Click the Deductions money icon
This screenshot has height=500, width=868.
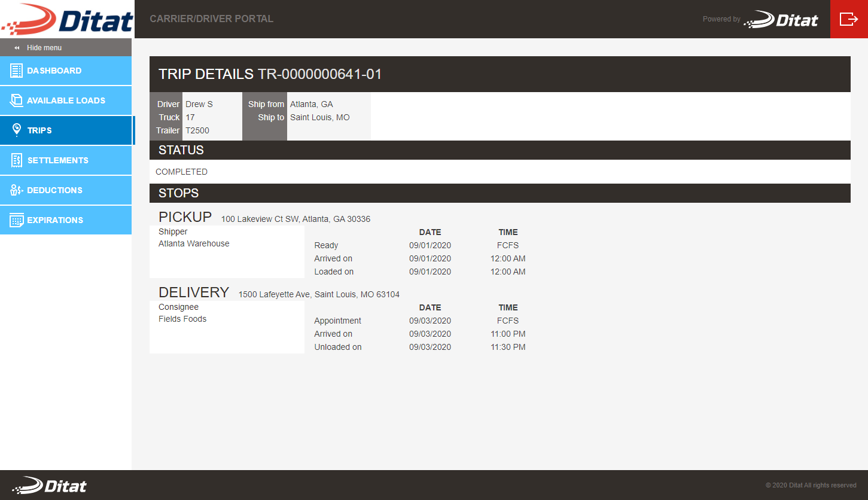pyautogui.click(x=16, y=190)
